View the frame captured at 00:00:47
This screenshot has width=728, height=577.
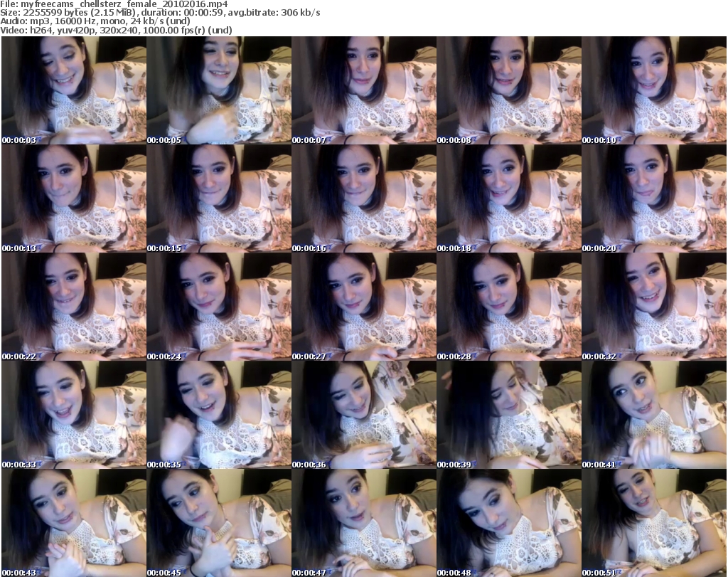pyautogui.click(x=363, y=523)
